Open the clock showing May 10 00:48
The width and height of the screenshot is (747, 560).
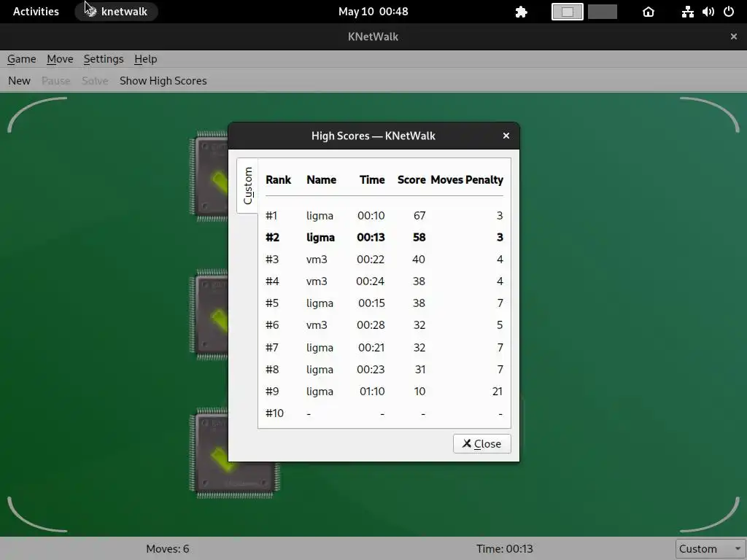[x=373, y=12]
